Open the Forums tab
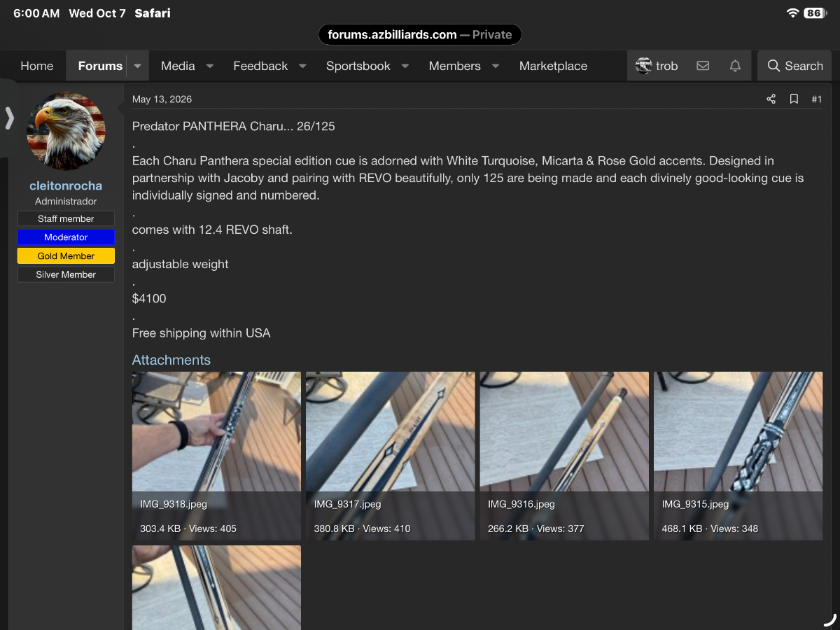 [100, 66]
